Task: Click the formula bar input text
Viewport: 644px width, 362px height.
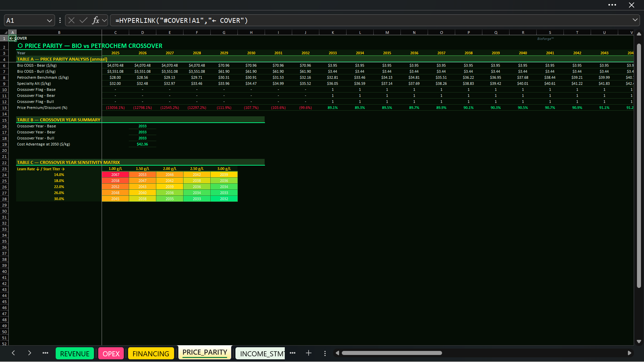Action: pos(181,20)
